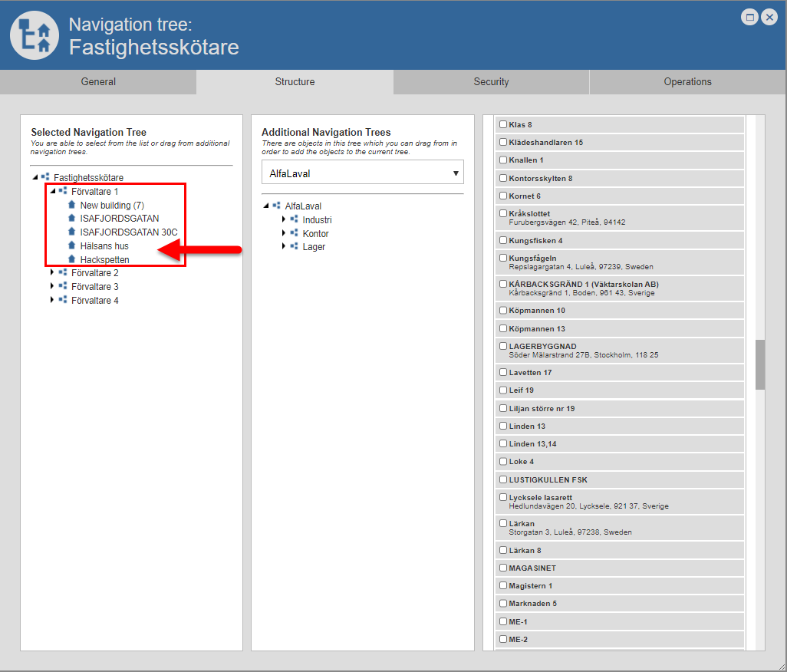Click node icon beside Lager
787x672 pixels.
(294, 246)
